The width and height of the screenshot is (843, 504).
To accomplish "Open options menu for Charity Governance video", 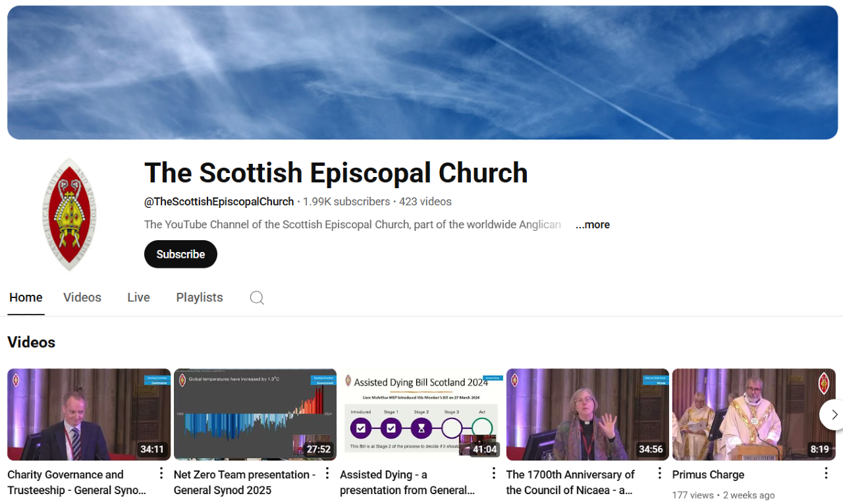I will [x=161, y=473].
